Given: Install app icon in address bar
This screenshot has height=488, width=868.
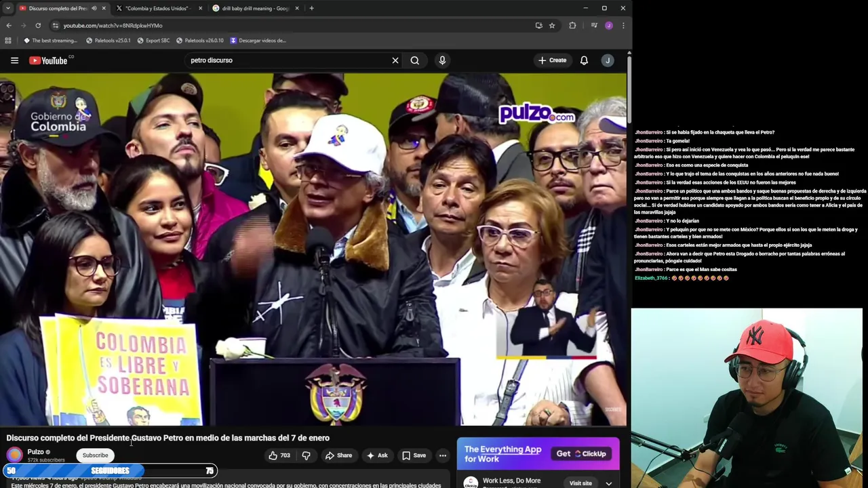Looking at the screenshot, I should coord(538,26).
